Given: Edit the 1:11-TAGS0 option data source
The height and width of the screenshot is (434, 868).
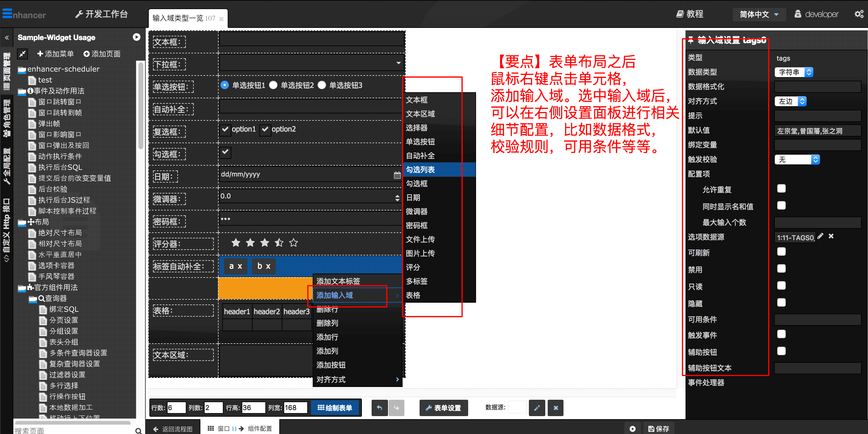Looking at the screenshot, I should click(820, 236).
